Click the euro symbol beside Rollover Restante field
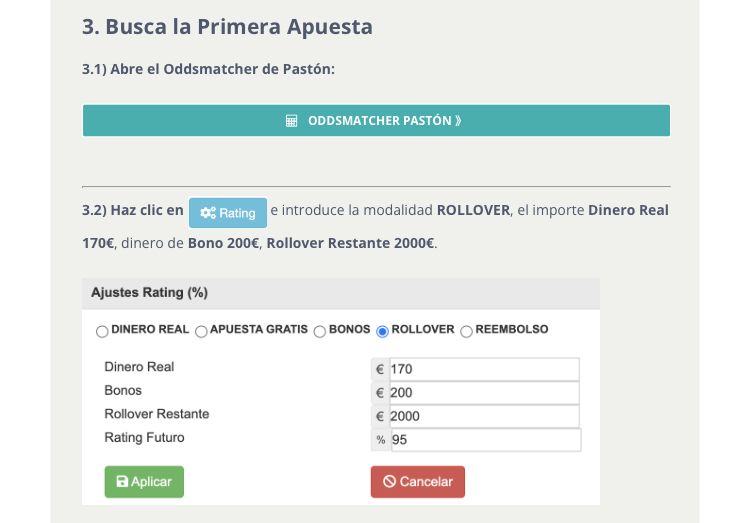Viewport: 750px width, 523px height. coord(380,416)
